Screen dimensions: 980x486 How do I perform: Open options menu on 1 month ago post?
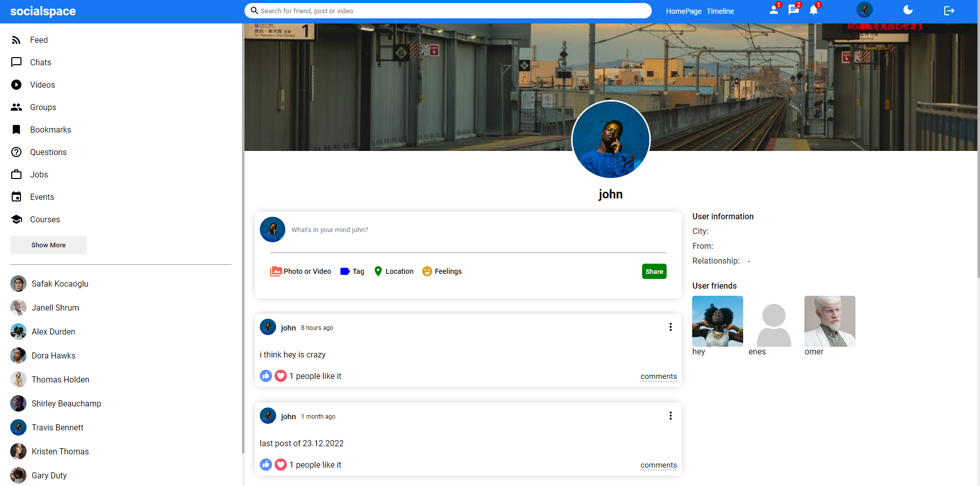[671, 416]
